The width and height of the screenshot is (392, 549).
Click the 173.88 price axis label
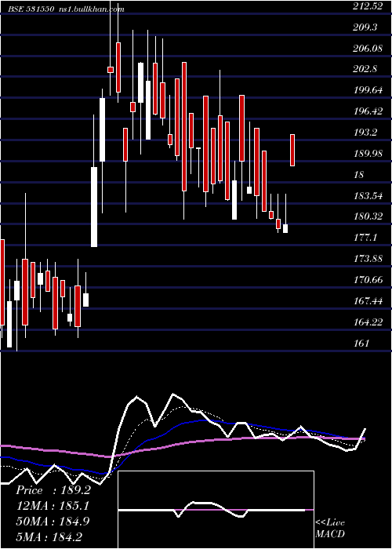point(367,259)
